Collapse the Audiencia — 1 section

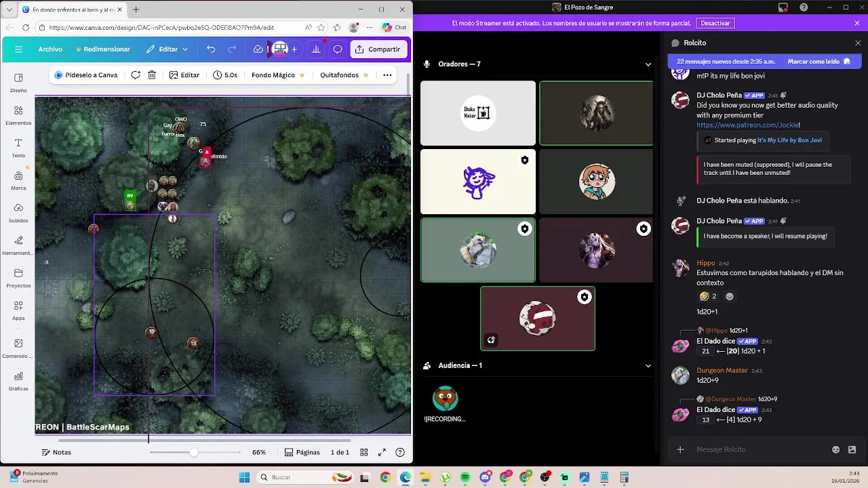click(648, 365)
